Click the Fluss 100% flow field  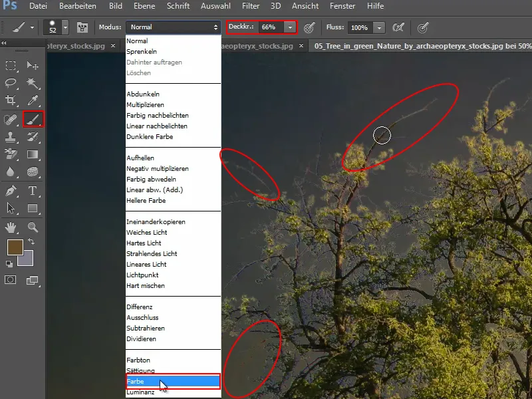click(360, 27)
